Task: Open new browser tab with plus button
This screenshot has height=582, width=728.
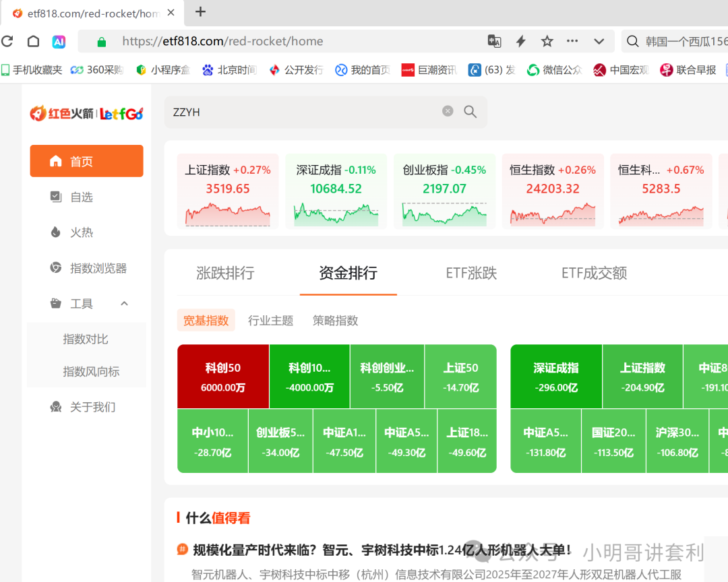Action: click(200, 12)
